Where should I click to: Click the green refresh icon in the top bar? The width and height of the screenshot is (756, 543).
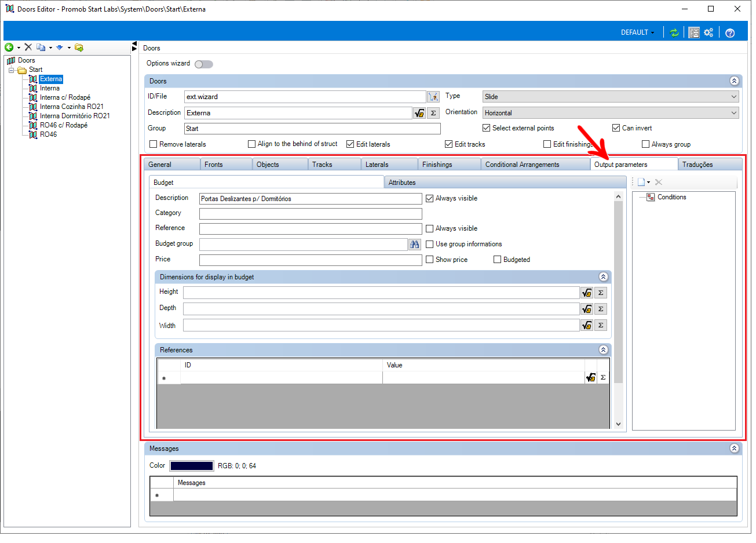[x=674, y=32]
